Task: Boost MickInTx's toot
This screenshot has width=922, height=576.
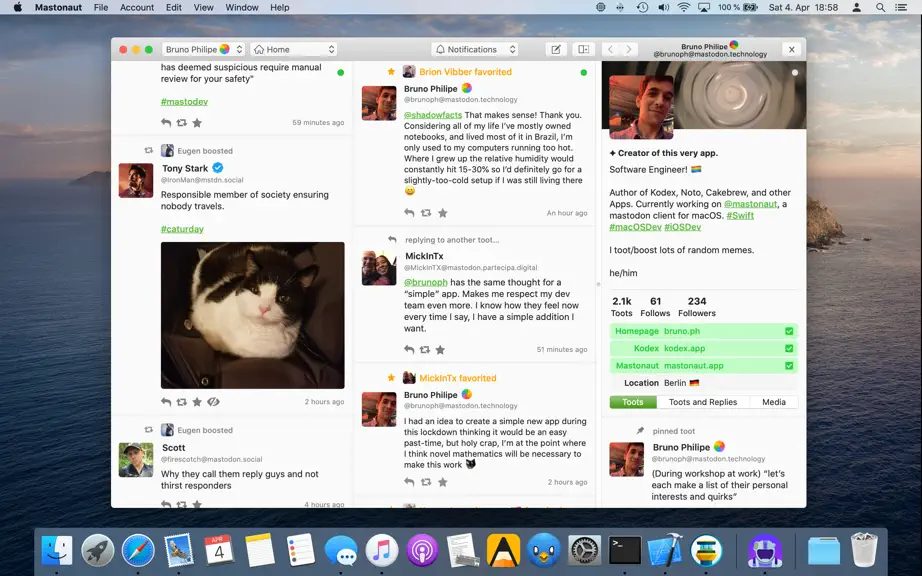Action: click(425, 350)
